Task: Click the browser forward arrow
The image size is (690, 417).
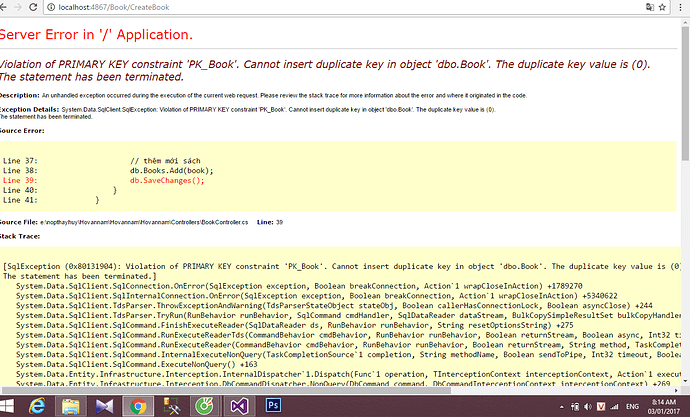Action: 18,7
